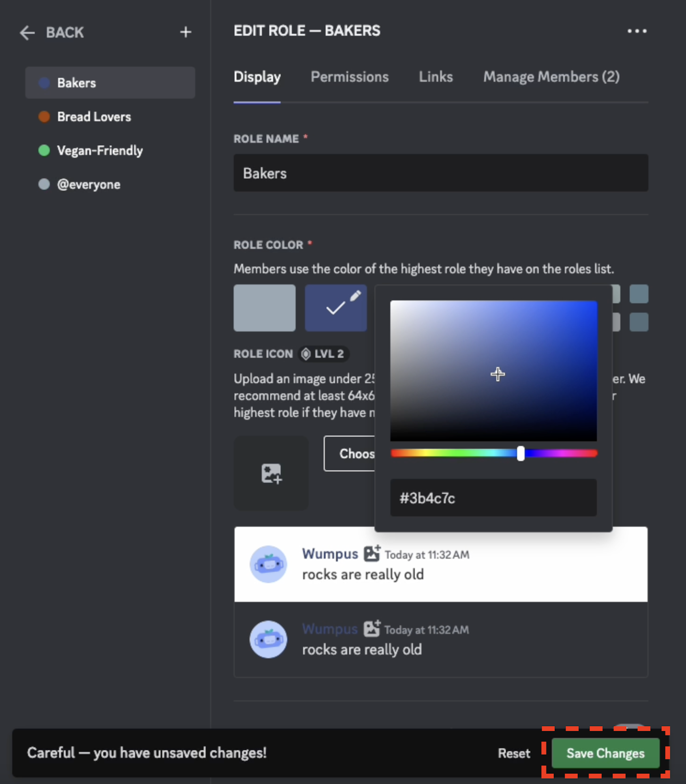
Task: Click the hex color code field
Action: pos(493,498)
